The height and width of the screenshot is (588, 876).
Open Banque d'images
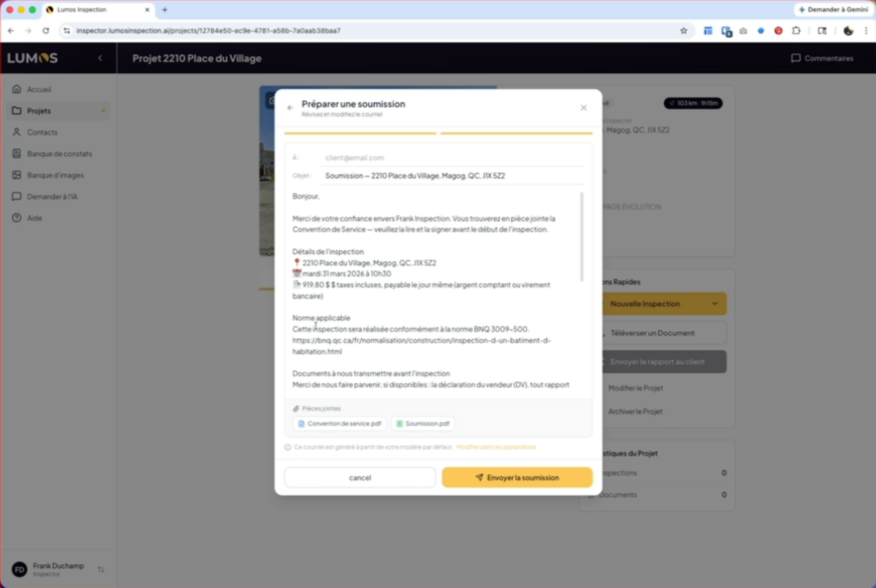[x=59, y=175]
